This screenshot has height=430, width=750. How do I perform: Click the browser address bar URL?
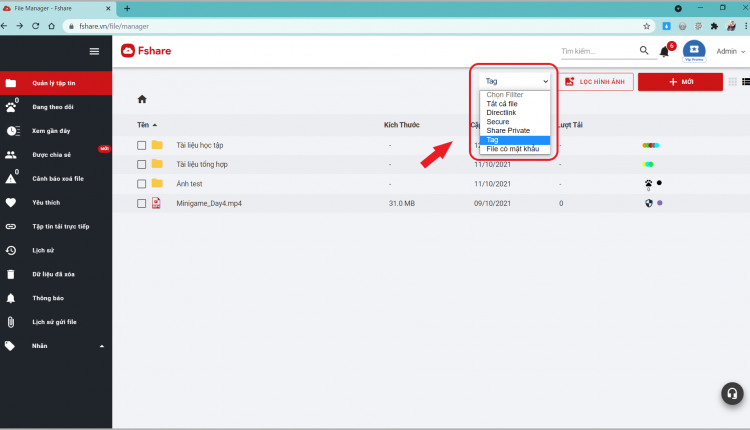coord(114,26)
